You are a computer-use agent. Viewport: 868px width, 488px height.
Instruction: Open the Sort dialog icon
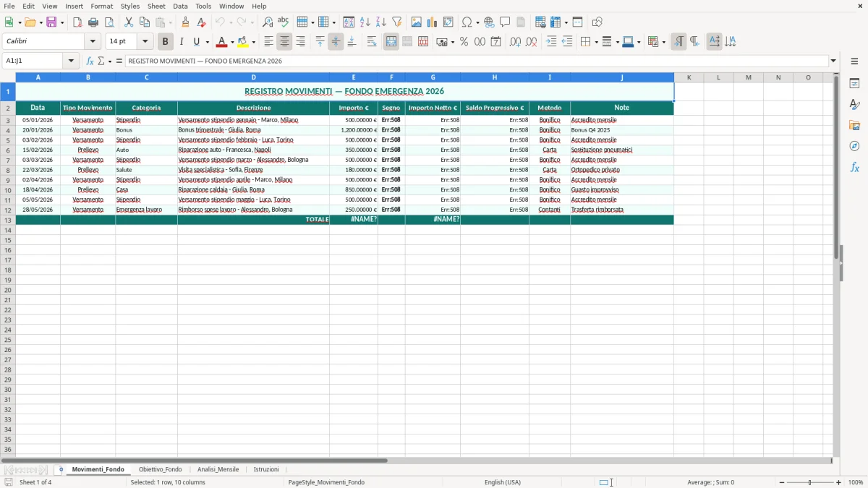point(349,22)
